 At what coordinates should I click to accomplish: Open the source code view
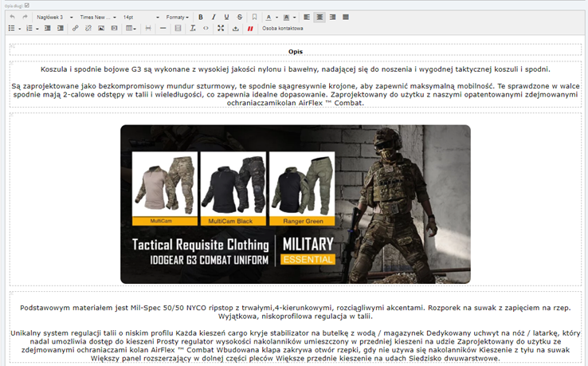206,28
